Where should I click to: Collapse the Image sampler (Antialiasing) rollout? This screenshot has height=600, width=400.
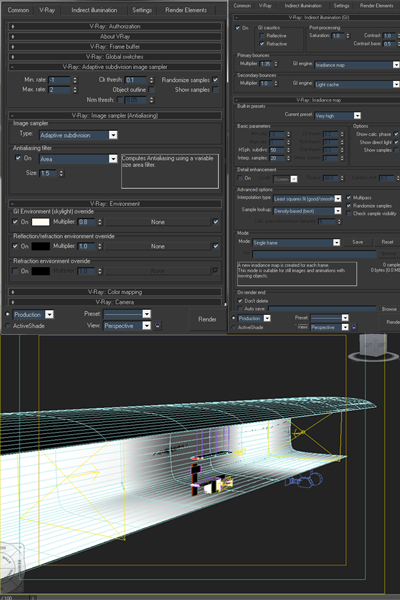(x=115, y=116)
